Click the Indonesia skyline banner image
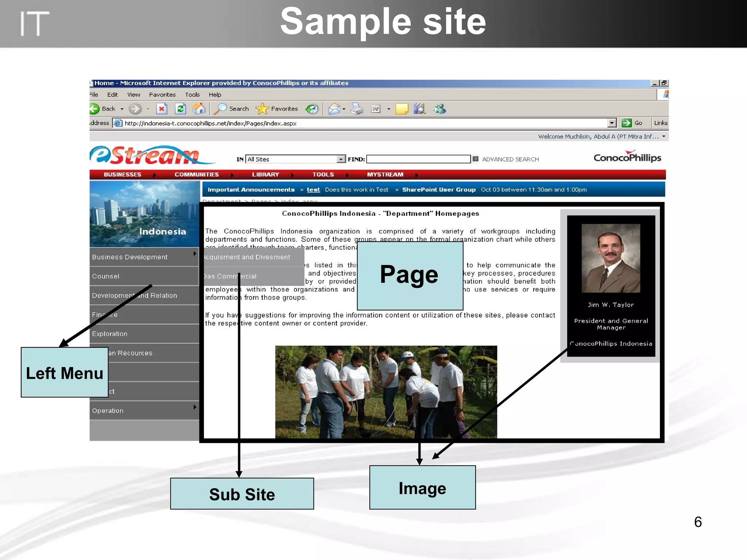 tap(144, 214)
